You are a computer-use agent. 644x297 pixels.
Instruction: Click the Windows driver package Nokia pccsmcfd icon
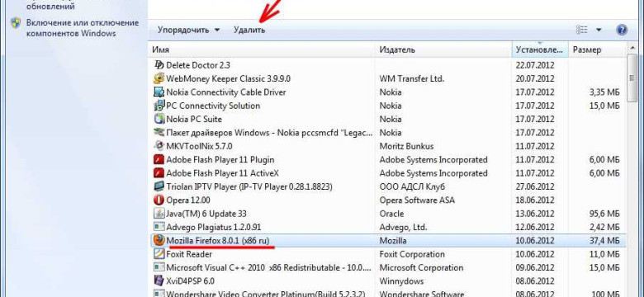pos(159,133)
